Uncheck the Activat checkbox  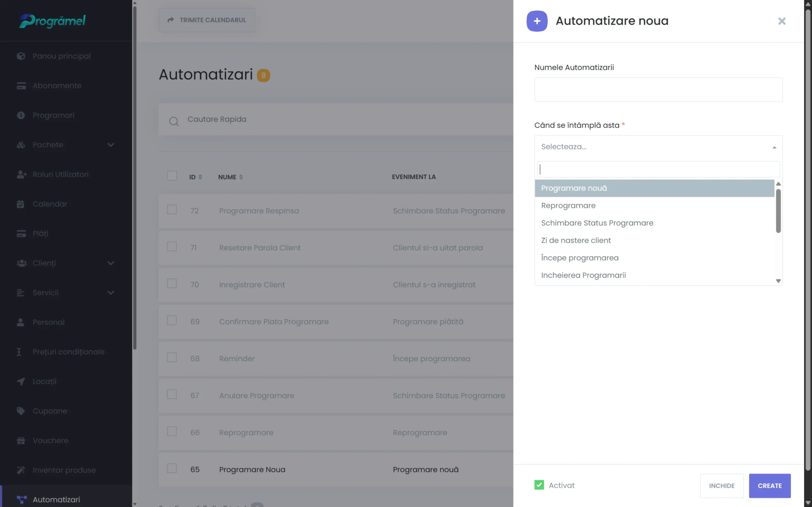pyautogui.click(x=539, y=485)
